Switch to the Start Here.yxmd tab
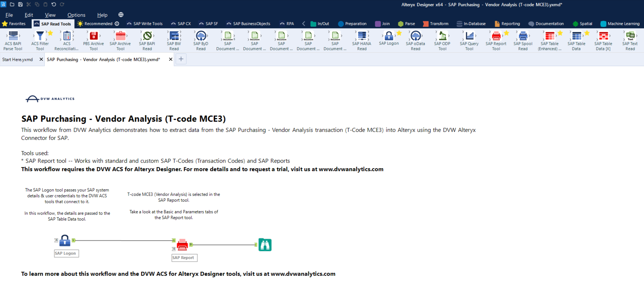The image size is (644, 296). [x=17, y=59]
